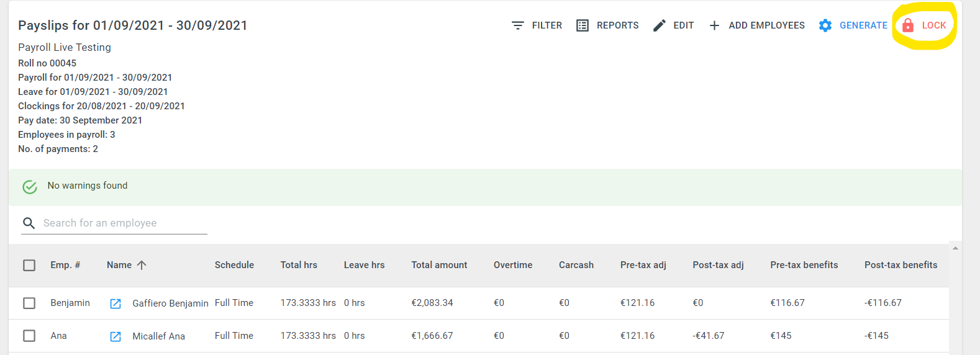Select the Overtime column header
Viewport: 980px width, 355px height.
click(x=513, y=265)
